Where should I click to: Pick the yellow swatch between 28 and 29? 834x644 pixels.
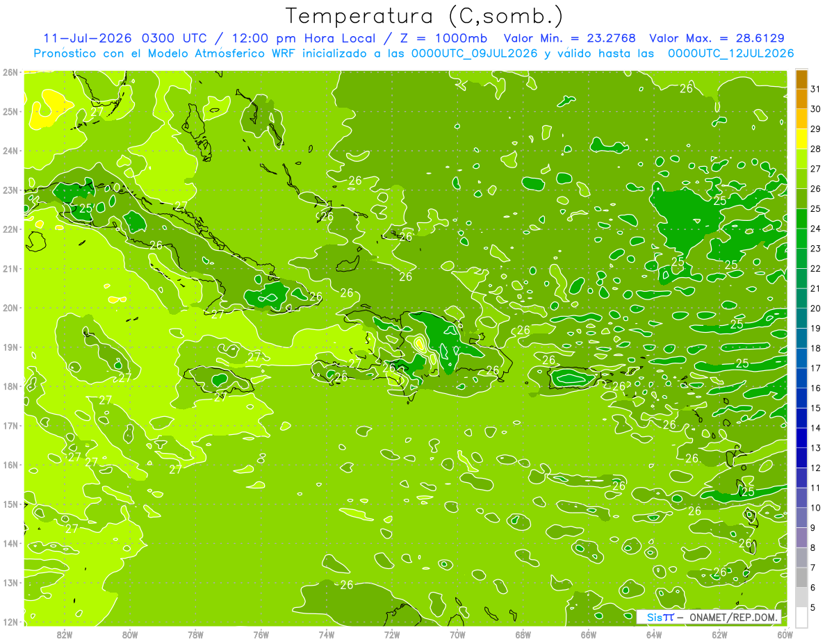pyautogui.click(x=801, y=140)
